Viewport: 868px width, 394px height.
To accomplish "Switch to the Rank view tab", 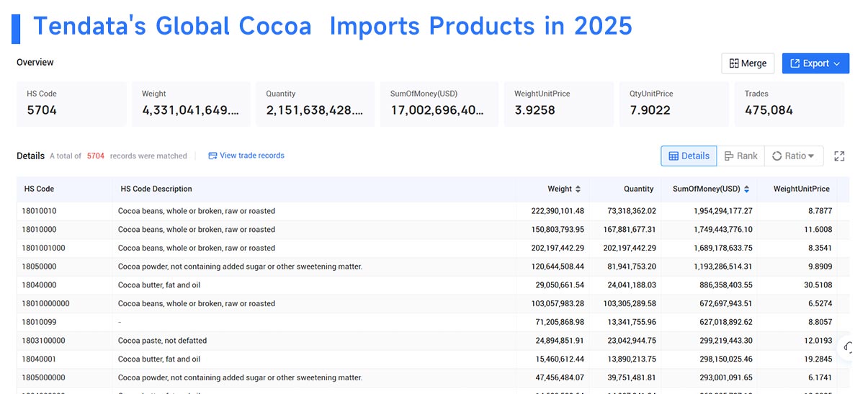I will (x=741, y=156).
